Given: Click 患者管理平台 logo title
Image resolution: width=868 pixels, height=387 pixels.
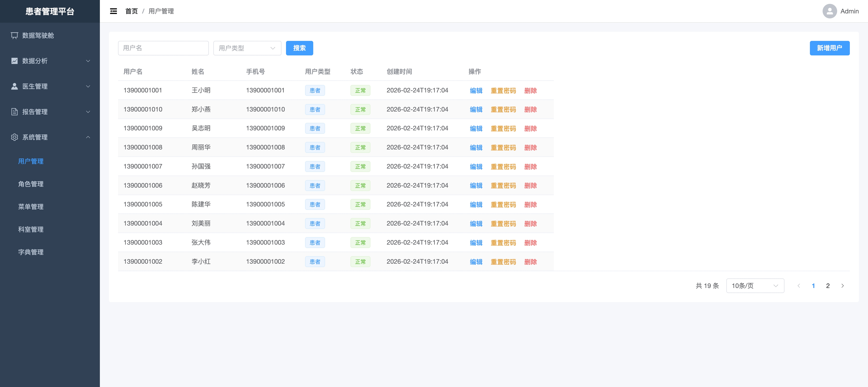Looking at the screenshot, I should pyautogui.click(x=50, y=11).
